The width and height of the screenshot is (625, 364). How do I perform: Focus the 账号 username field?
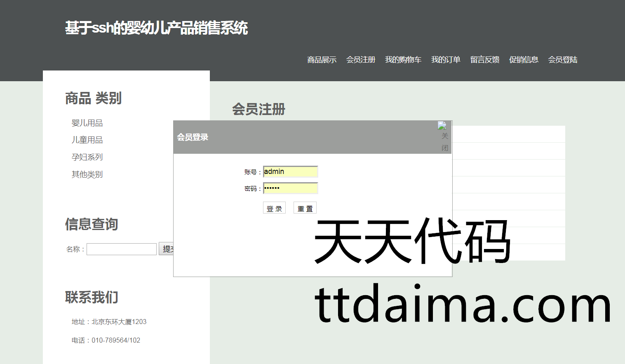(x=290, y=171)
